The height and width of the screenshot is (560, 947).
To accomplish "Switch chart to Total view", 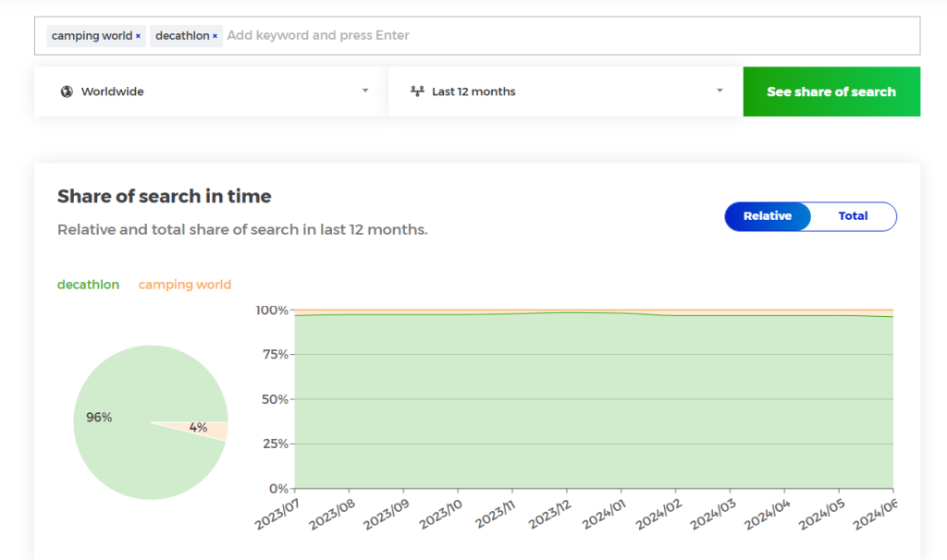I will click(853, 216).
